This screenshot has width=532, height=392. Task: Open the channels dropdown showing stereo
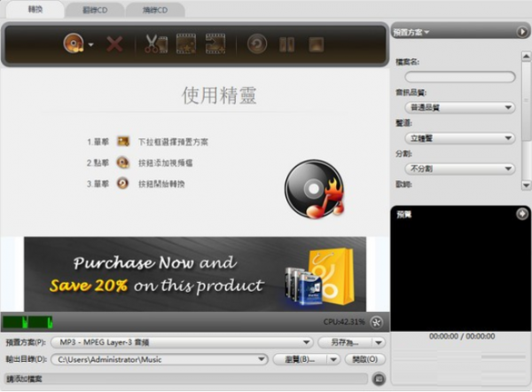point(460,138)
